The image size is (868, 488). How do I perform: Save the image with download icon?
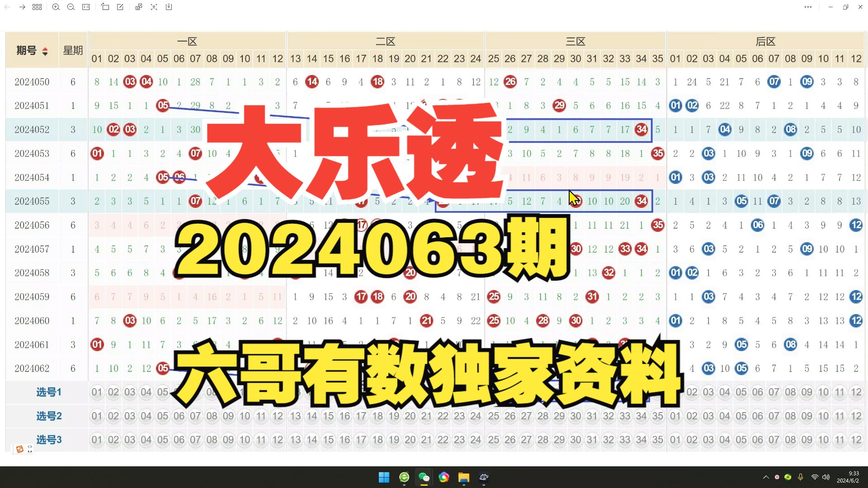point(169,7)
